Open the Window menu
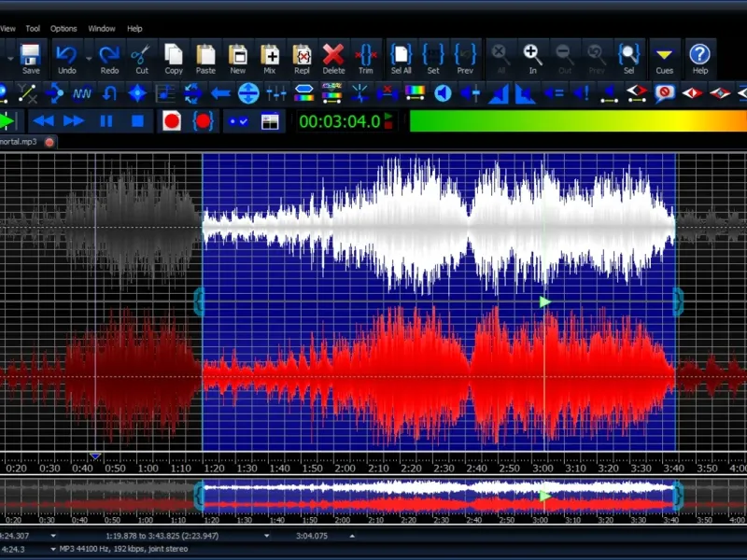747x560 pixels. click(102, 29)
